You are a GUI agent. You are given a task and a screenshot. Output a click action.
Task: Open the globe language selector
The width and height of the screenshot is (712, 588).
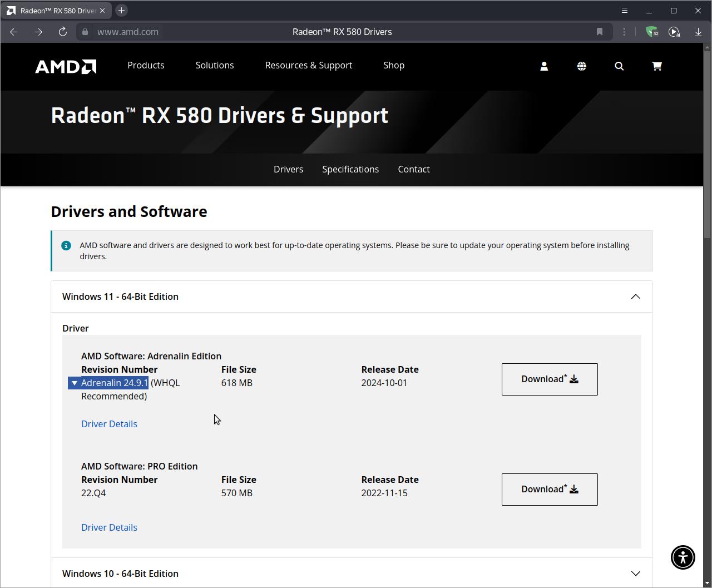(x=581, y=66)
